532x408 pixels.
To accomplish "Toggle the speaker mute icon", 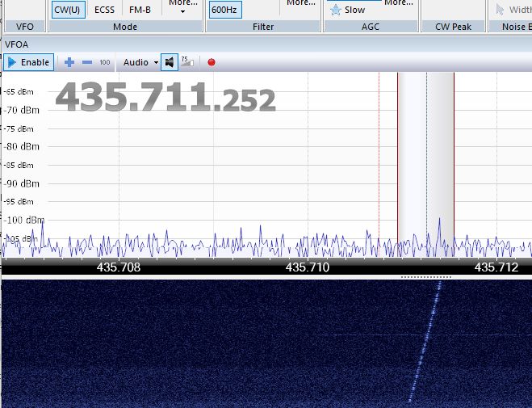I will (170, 62).
